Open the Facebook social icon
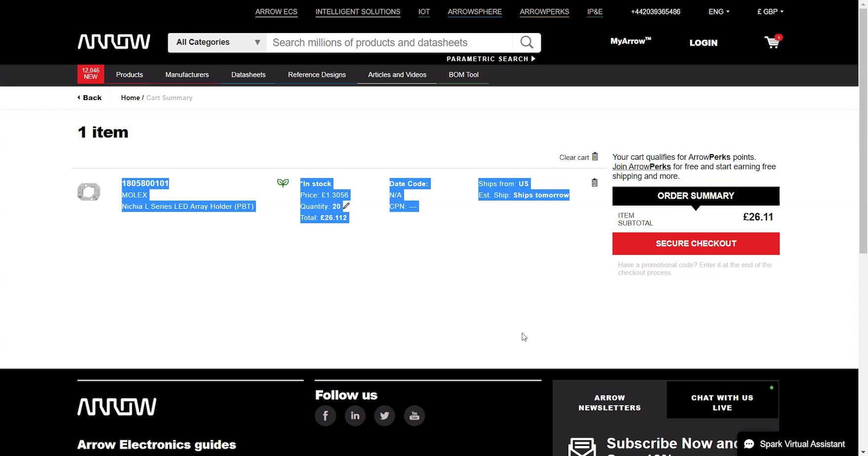This screenshot has height=456, width=868. point(325,416)
